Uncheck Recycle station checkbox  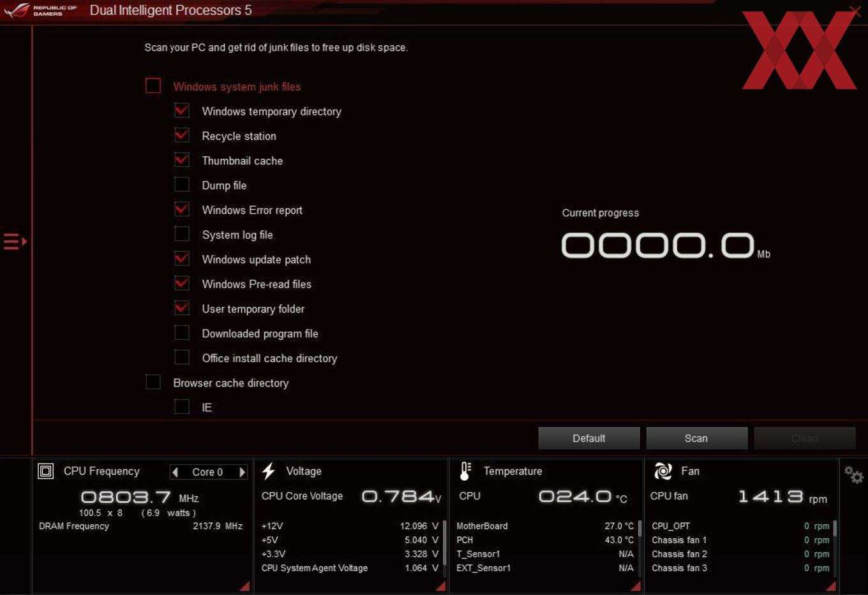click(182, 135)
